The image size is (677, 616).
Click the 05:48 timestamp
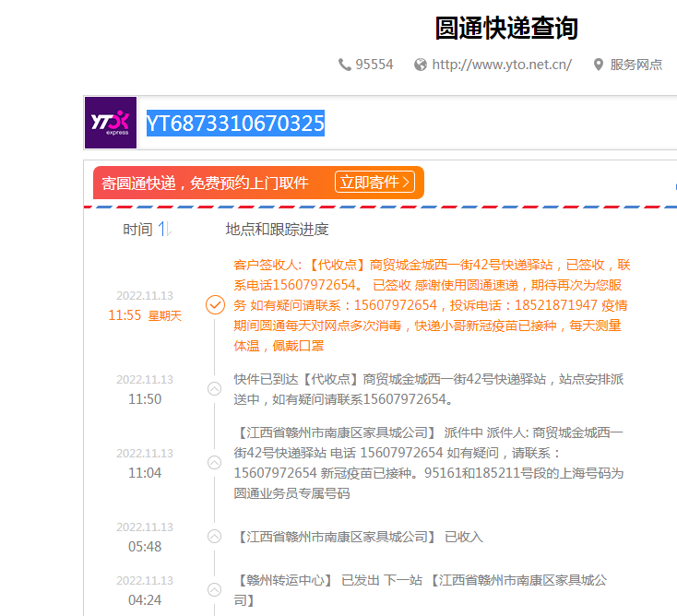click(145, 547)
